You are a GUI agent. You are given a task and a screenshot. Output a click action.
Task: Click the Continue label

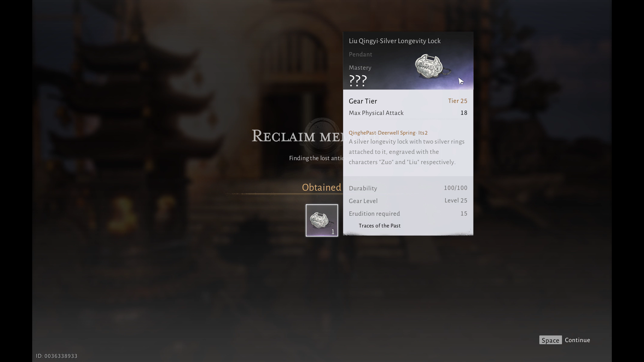click(577, 340)
